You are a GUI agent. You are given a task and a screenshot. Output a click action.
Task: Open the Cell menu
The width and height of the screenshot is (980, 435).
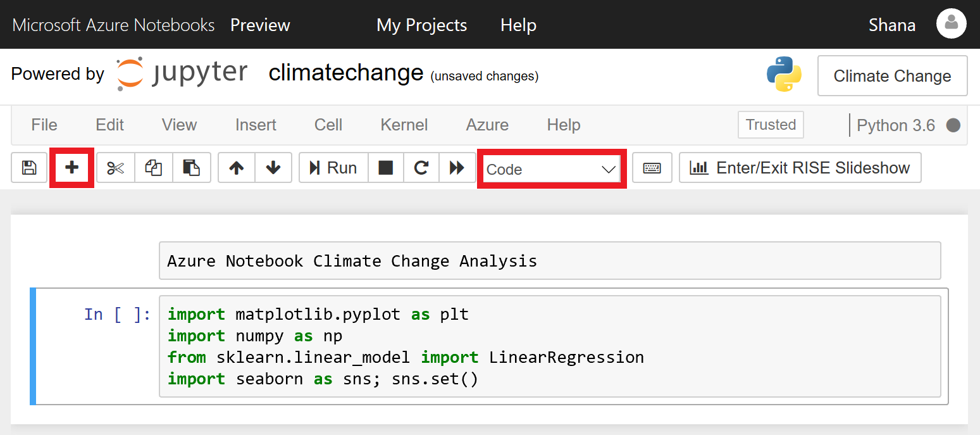pyautogui.click(x=328, y=125)
